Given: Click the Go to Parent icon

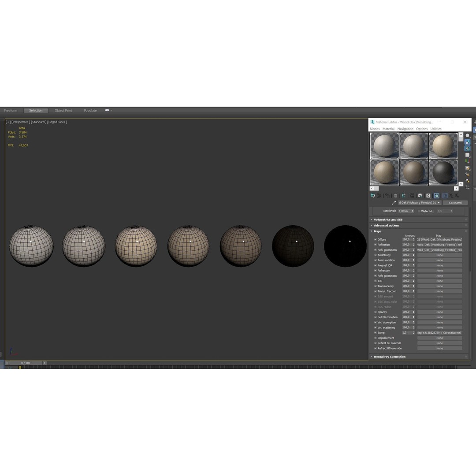Looking at the screenshot, I should (450, 195).
